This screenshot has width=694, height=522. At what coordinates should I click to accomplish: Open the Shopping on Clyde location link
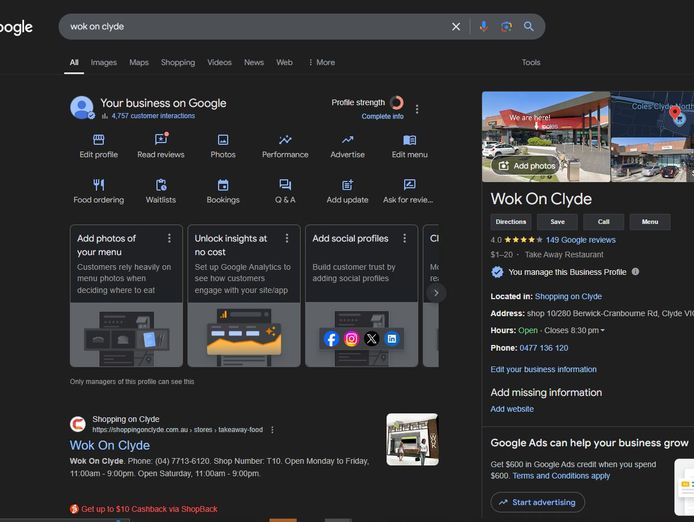pyautogui.click(x=568, y=296)
